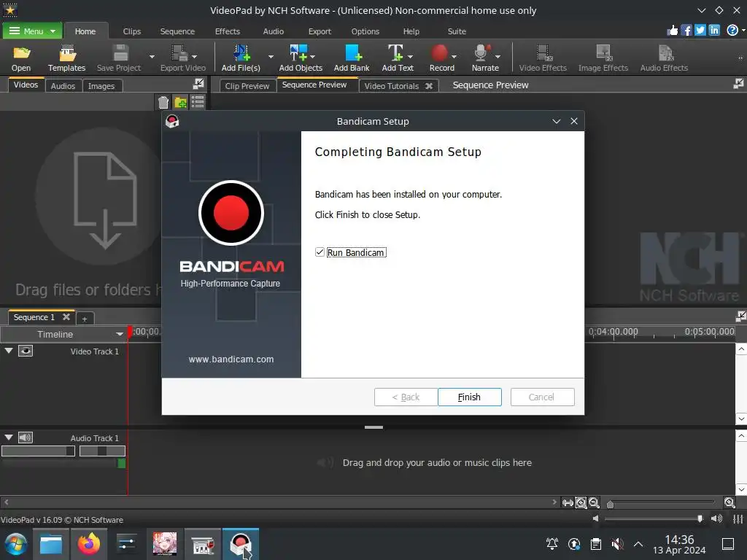Undock the media bin panel
Screen dimensions: 747x560
point(198,84)
